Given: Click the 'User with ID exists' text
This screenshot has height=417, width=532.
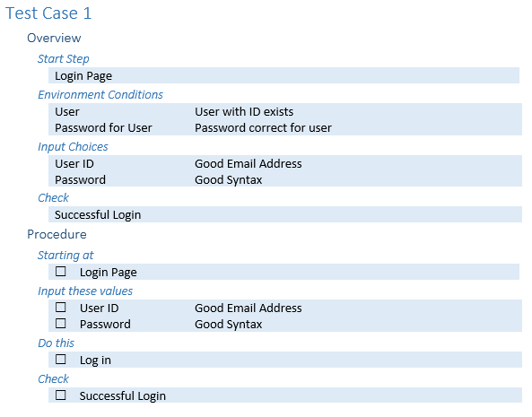Looking at the screenshot, I should click(x=244, y=111).
